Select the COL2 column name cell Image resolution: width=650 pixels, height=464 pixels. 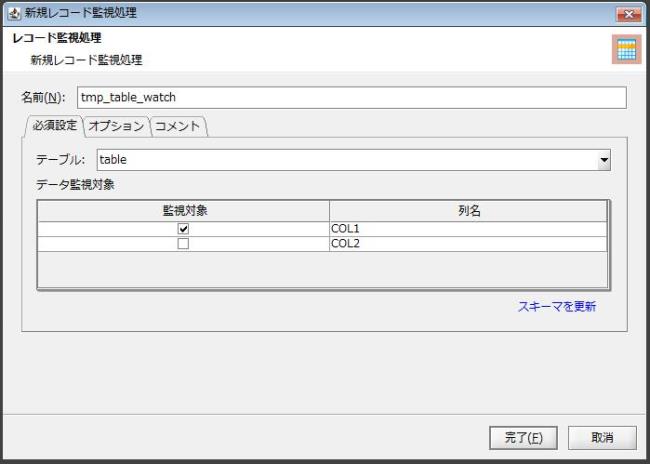click(x=468, y=243)
